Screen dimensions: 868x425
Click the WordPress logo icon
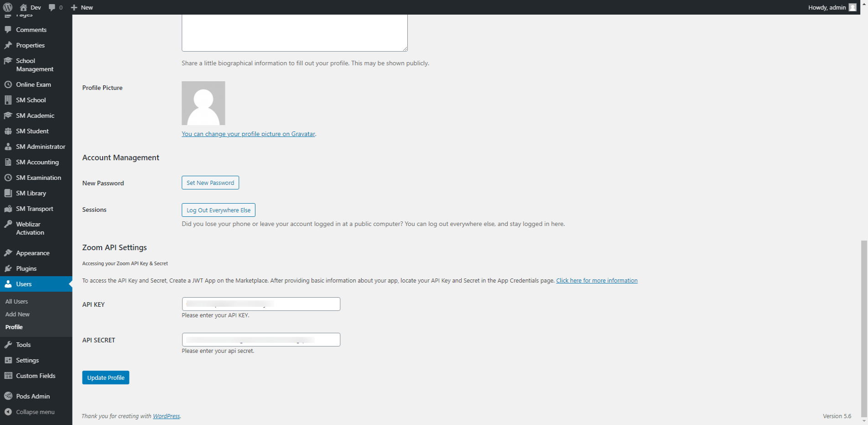[x=8, y=7]
